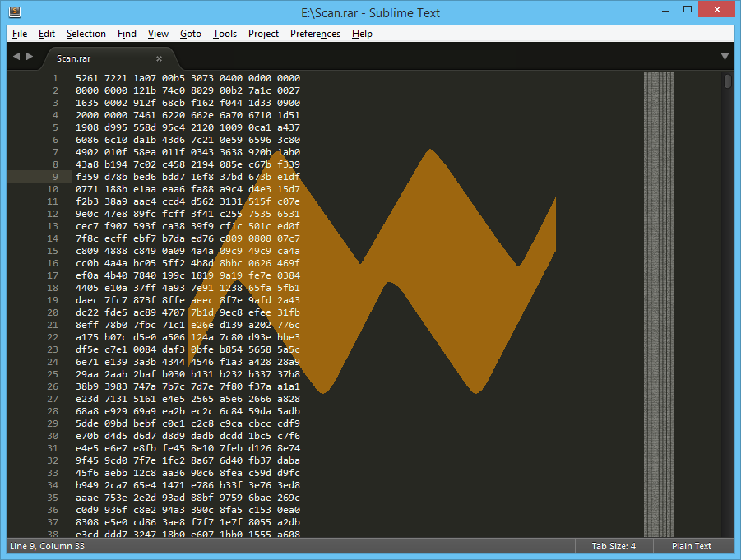Click the minimap code overview
The height and width of the screenshot is (560, 741).
659,304
